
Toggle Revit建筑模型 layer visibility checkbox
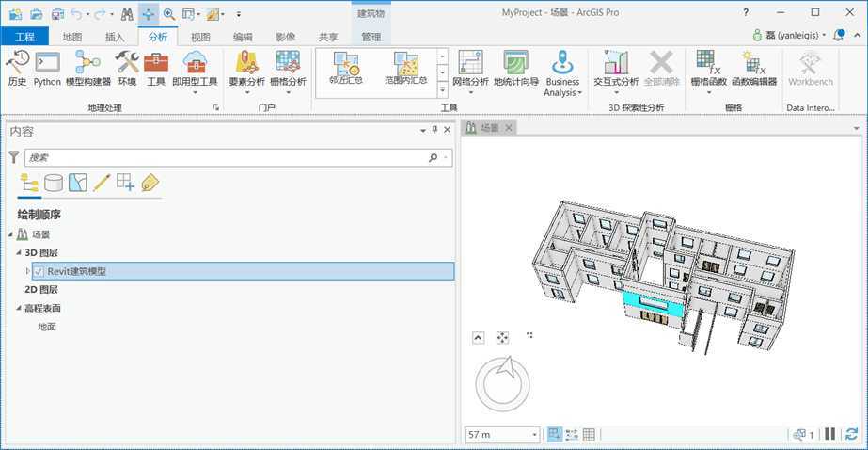point(39,271)
